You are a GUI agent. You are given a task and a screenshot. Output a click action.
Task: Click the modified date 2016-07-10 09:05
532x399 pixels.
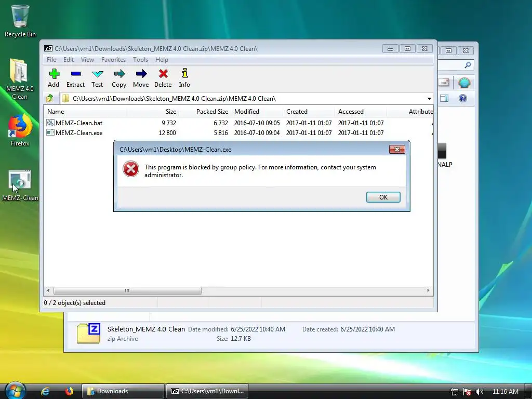tap(257, 123)
